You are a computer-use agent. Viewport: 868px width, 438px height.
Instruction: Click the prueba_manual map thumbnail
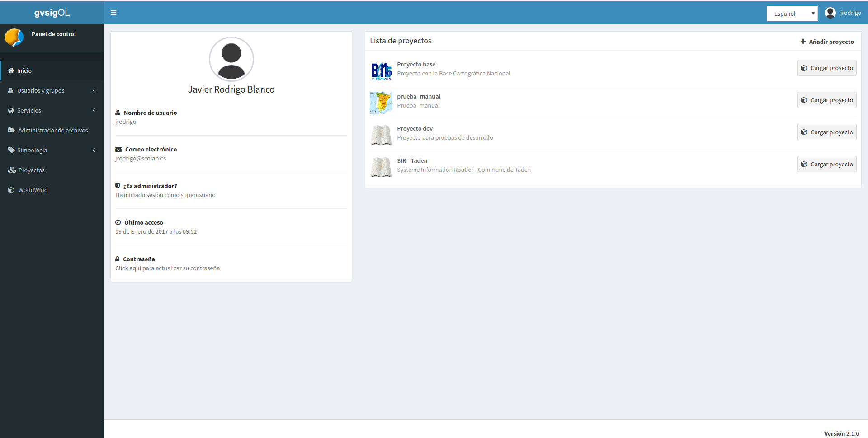[381, 103]
